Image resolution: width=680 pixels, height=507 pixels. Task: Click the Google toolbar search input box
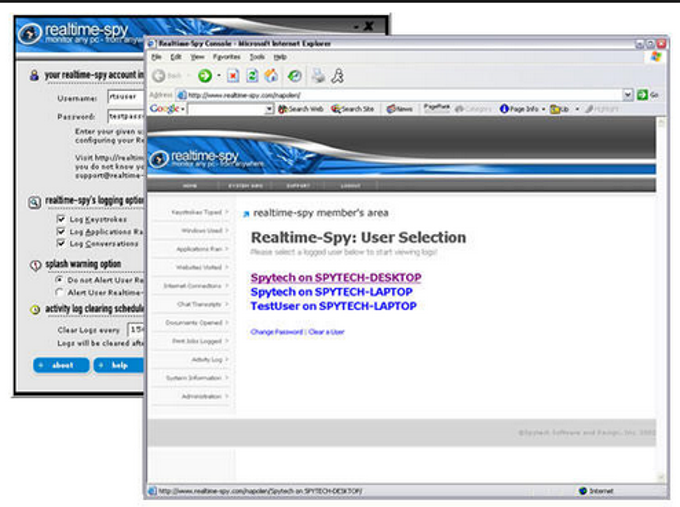(226, 109)
